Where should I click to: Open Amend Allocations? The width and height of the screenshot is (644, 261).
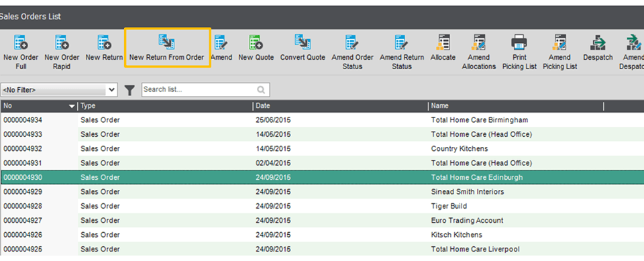tap(479, 52)
